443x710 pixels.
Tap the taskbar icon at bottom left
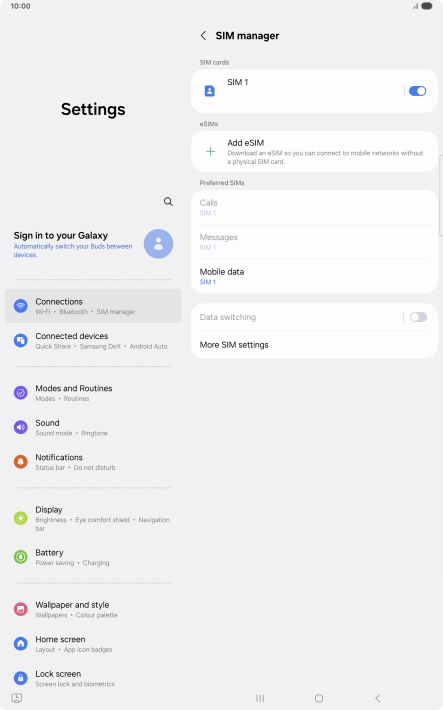[17, 698]
